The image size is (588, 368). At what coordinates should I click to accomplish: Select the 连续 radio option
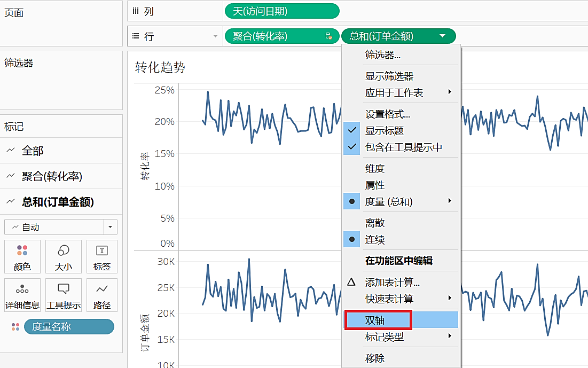[401, 239]
